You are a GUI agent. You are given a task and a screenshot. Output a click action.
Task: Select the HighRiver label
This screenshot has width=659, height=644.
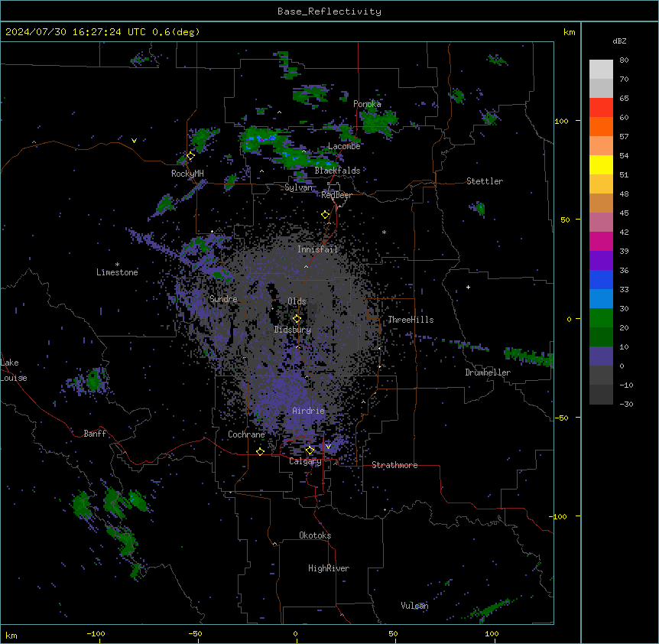[x=329, y=568]
